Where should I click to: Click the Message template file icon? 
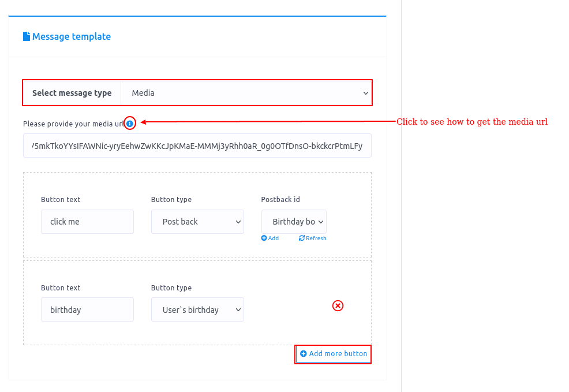[27, 36]
